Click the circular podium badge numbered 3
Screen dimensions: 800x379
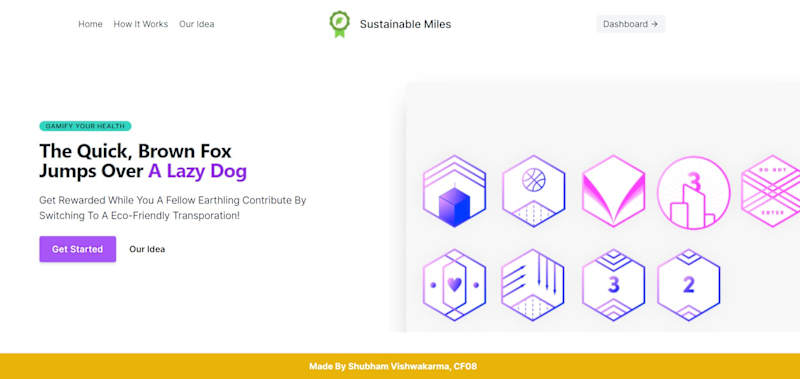(x=693, y=192)
